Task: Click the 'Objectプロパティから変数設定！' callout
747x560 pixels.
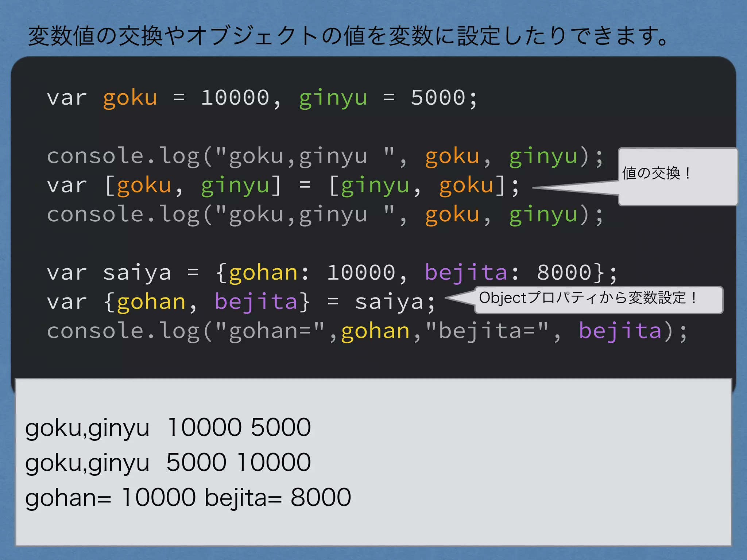Action: point(598,300)
